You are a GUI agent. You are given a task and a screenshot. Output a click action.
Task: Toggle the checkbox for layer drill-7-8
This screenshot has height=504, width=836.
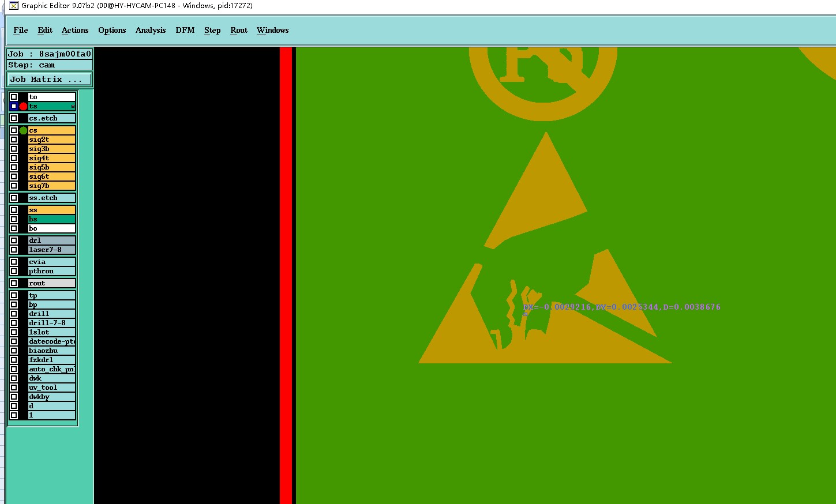click(x=14, y=323)
